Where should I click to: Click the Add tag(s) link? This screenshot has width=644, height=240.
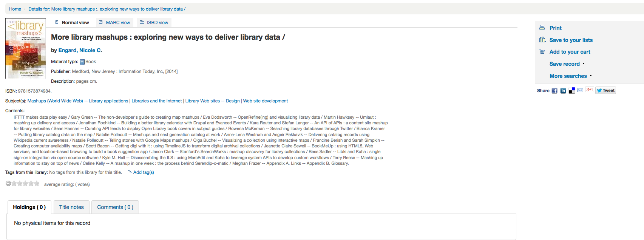tap(143, 172)
